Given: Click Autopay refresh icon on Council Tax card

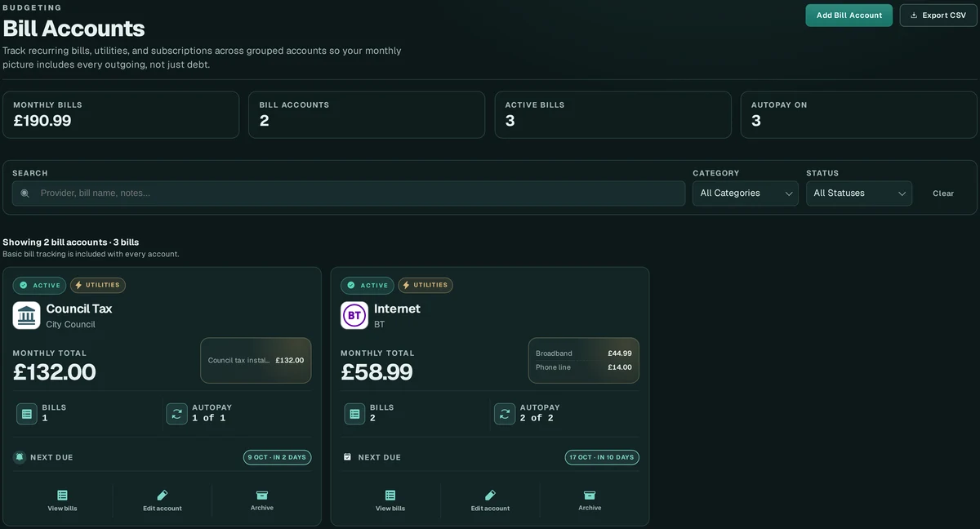Looking at the screenshot, I should click(177, 414).
